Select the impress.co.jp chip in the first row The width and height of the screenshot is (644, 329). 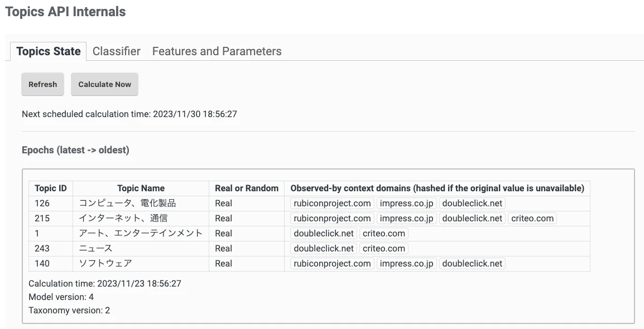click(x=406, y=203)
